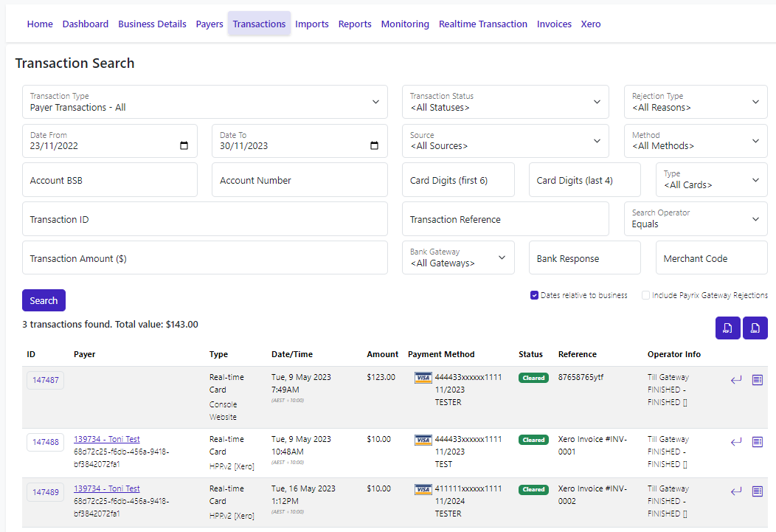Enable Include Payrix Gateway Rejections

click(645, 295)
